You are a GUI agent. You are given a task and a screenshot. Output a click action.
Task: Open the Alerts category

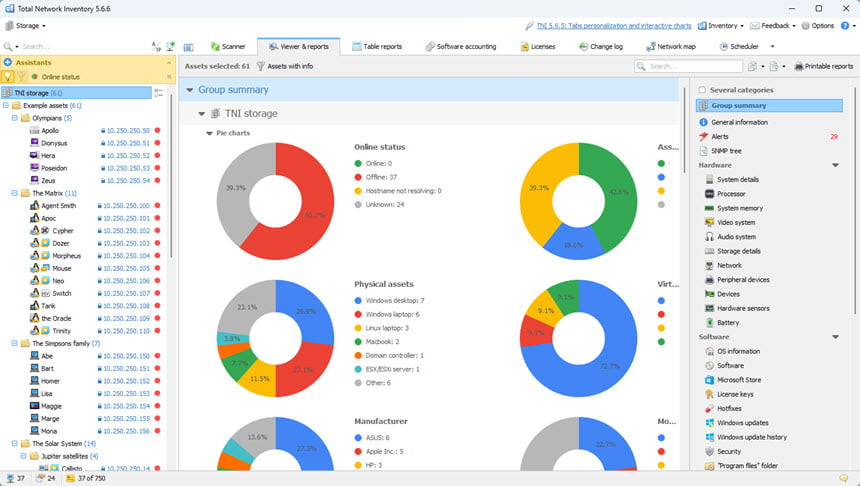click(720, 137)
